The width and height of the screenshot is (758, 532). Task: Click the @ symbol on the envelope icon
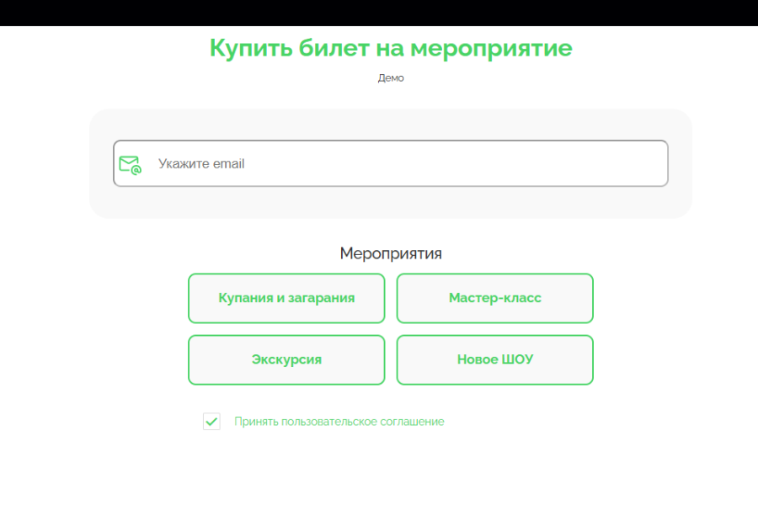(136, 170)
